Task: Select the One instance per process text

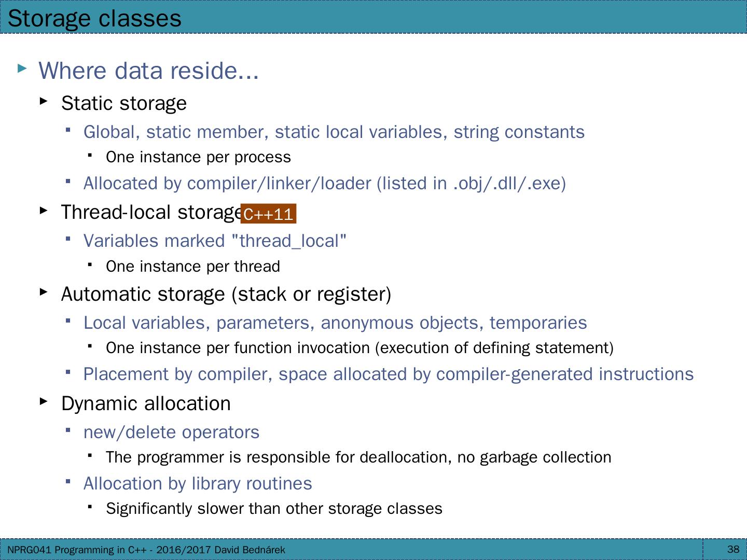Action: point(198,157)
